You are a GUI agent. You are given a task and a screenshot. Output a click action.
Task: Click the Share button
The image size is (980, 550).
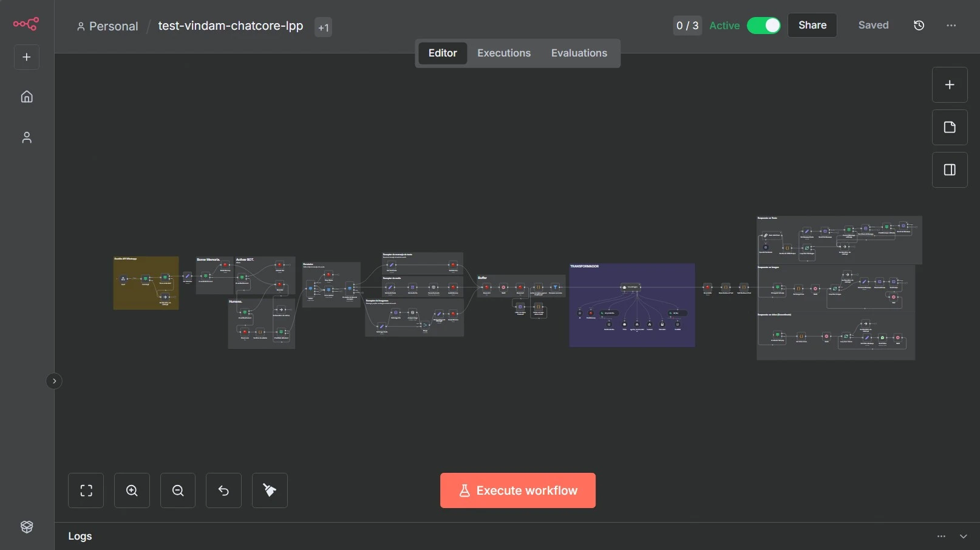pyautogui.click(x=812, y=26)
